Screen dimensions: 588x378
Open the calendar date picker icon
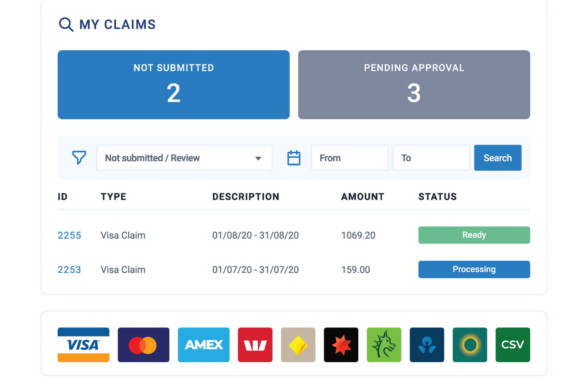coord(294,157)
